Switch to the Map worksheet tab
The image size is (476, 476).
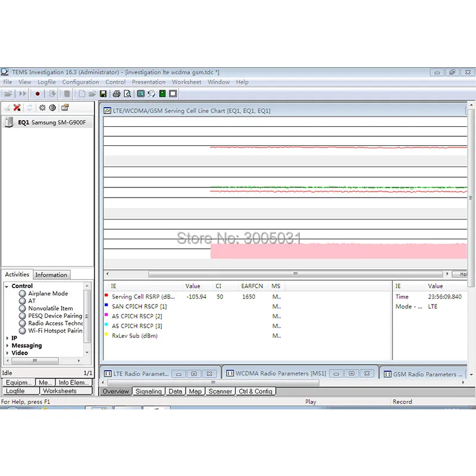195,392
